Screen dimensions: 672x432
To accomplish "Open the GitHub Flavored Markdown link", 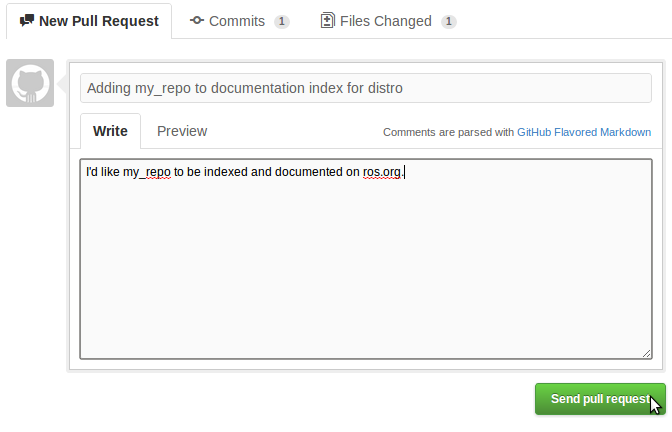I will (x=584, y=132).
